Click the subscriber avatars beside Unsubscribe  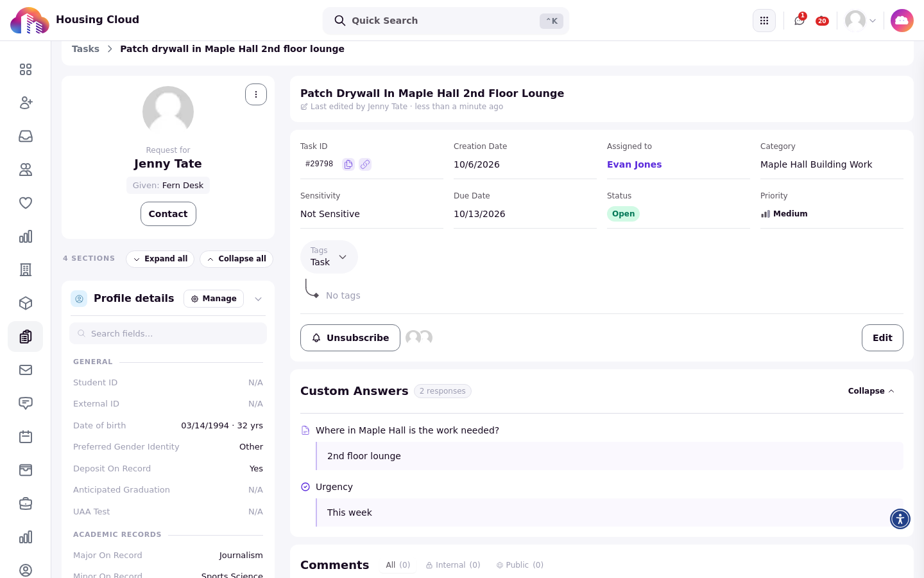pyautogui.click(x=419, y=338)
